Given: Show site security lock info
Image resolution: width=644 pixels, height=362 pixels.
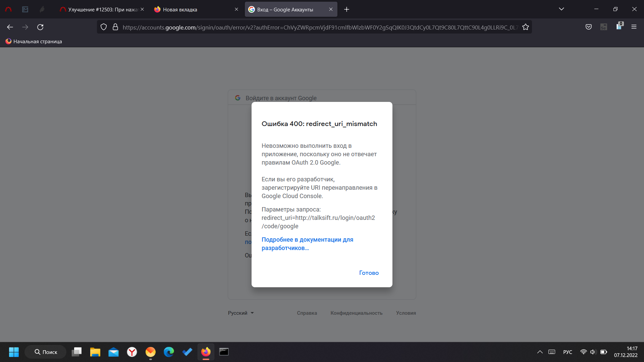Looking at the screenshot, I should 115,27.
